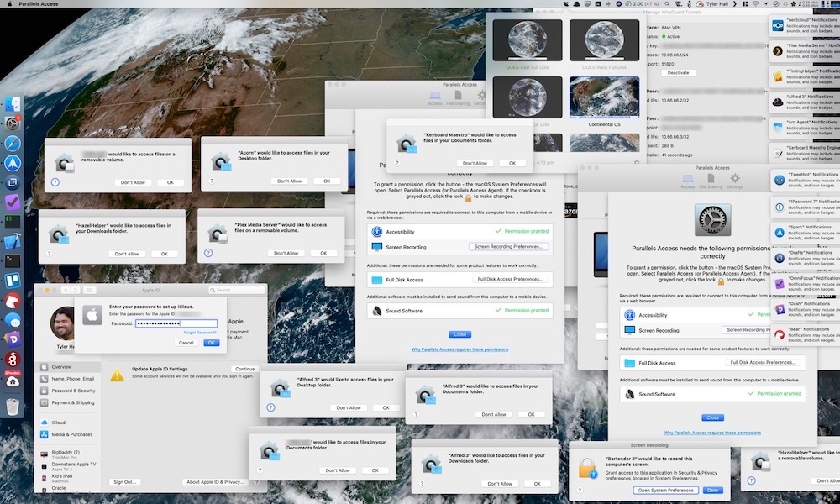
Task: Open help in Alfred 3 Desktop dialog
Action: click(271, 407)
